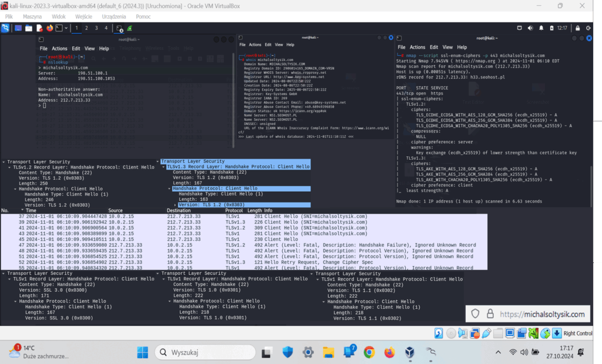The width and height of the screenshot is (602, 364).
Task: Launch Firefox from the Kali top panel
Action: [x=49, y=28]
